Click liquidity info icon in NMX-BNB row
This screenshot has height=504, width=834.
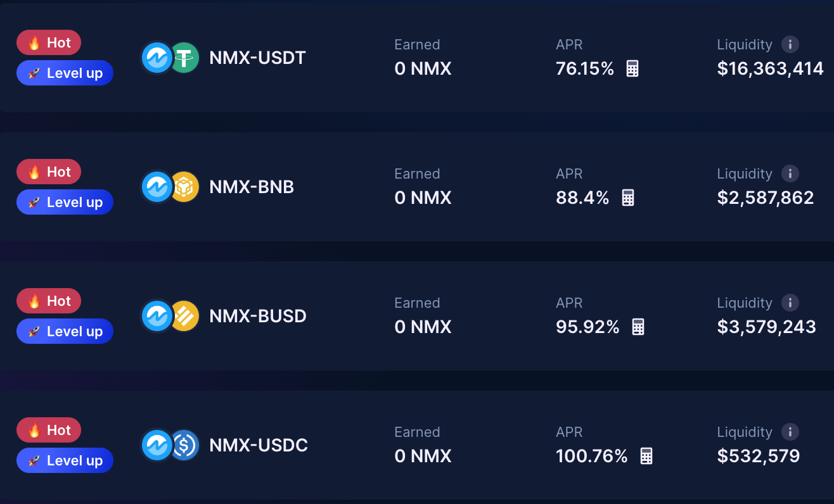pos(790,173)
